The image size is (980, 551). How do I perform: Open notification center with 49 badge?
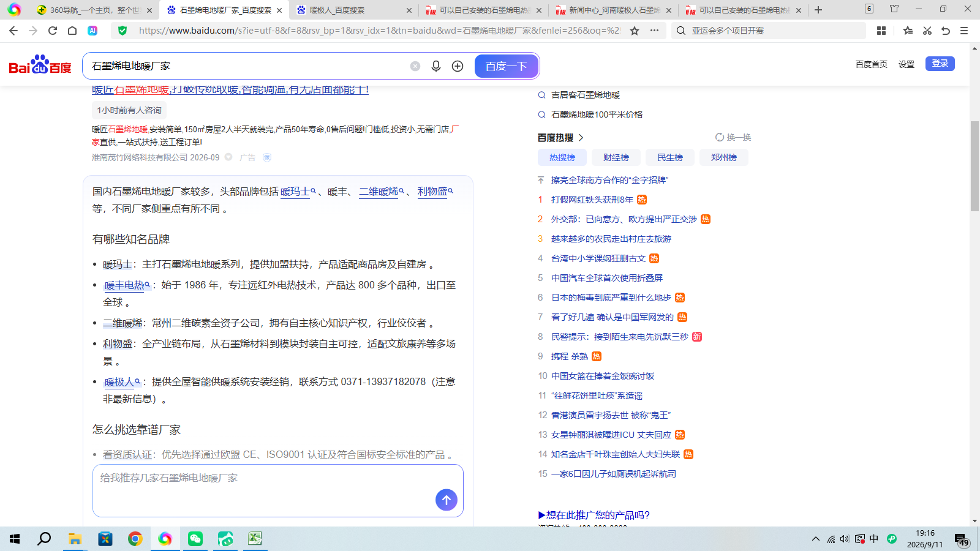[x=962, y=539]
